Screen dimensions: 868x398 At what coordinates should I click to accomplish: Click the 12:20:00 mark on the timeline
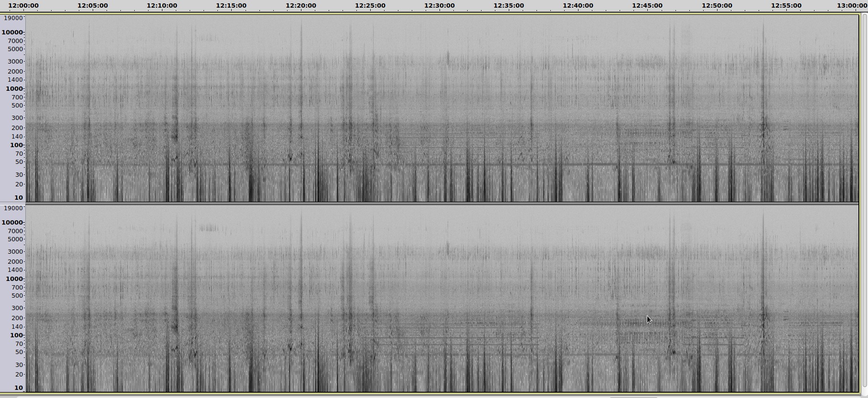301,6
